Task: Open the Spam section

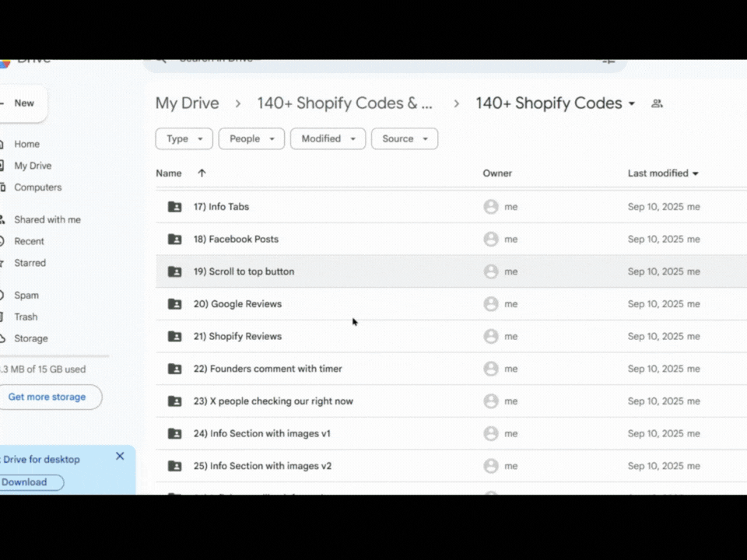Action: [x=26, y=296]
